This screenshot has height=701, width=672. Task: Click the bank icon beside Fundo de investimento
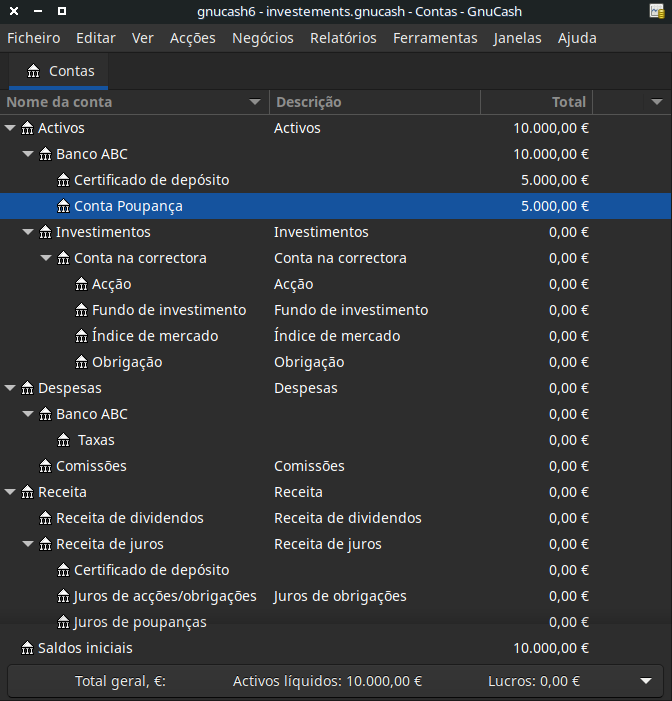[81, 310]
